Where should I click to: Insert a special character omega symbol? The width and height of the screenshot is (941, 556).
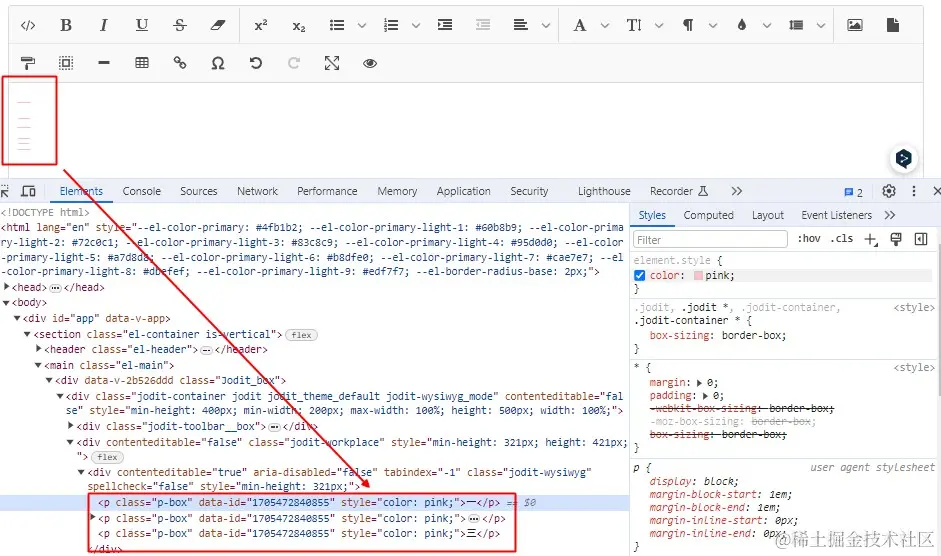[x=218, y=63]
